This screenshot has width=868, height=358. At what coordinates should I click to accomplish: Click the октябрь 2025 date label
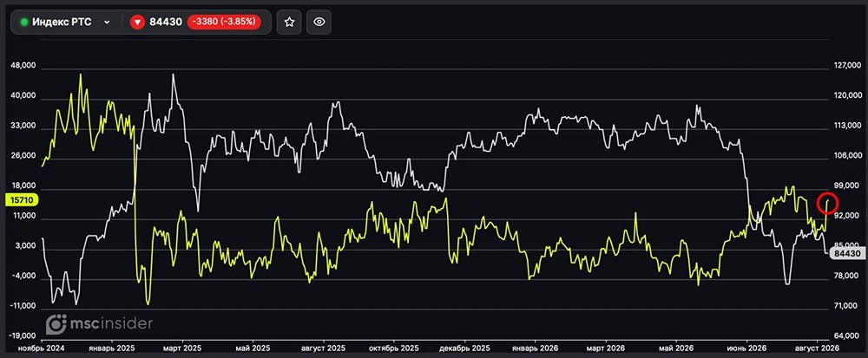click(393, 348)
